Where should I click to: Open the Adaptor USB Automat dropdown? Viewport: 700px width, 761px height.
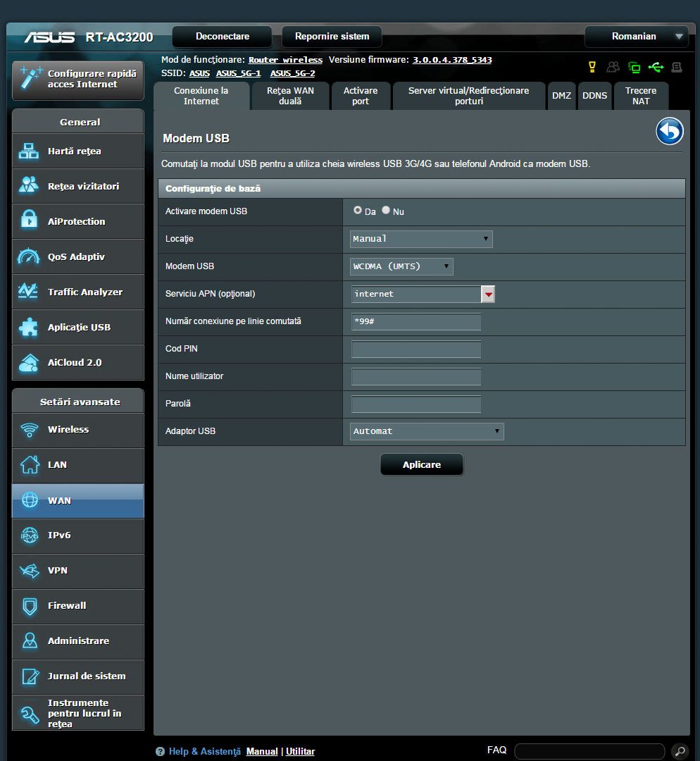point(427,431)
